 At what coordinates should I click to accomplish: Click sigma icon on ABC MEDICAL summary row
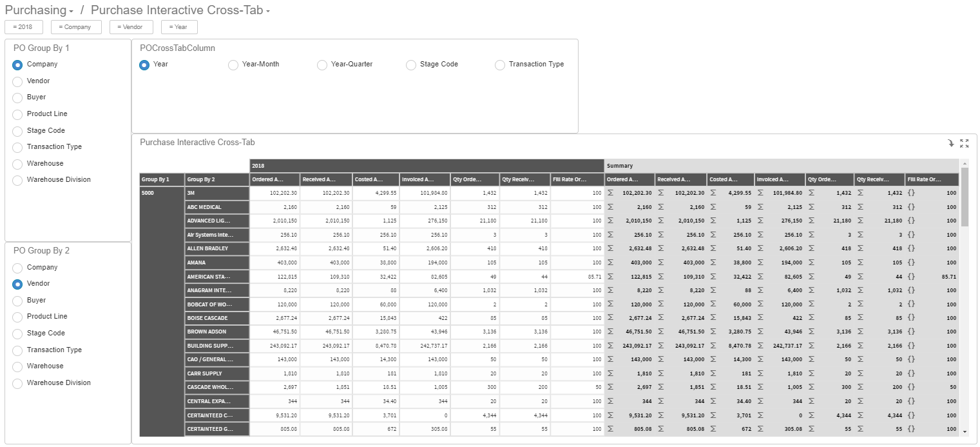click(610, 206)
